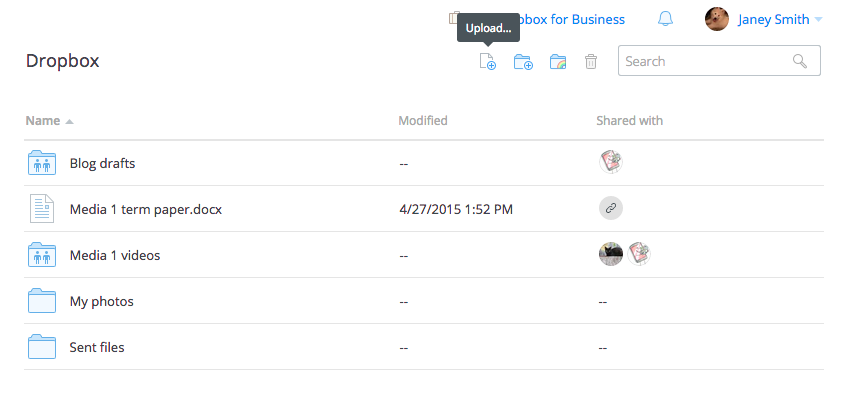Click the member avatar on Blog drafts
Screen dimensions: 858x401
(x=611, y=162)
